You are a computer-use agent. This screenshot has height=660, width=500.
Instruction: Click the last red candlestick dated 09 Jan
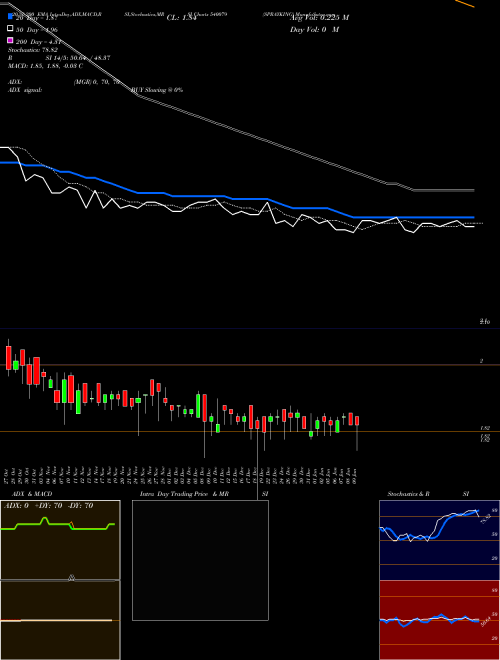tap(357, 420)
